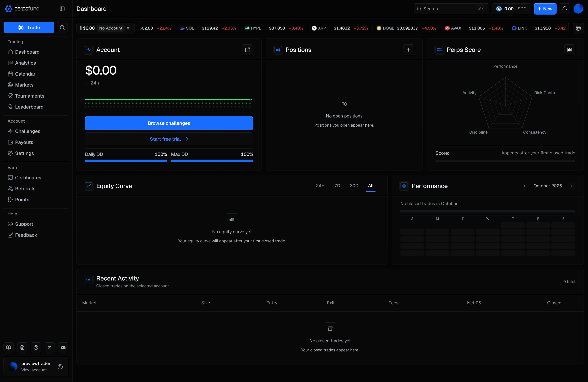The width and height of the screenshot is (588, 382).
Task: Open Payouts in the sidebar
Action: (x=36, y=142)
